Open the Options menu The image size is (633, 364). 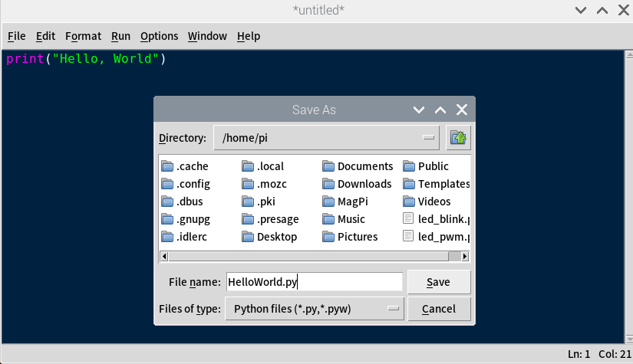(x=159, y=36)
